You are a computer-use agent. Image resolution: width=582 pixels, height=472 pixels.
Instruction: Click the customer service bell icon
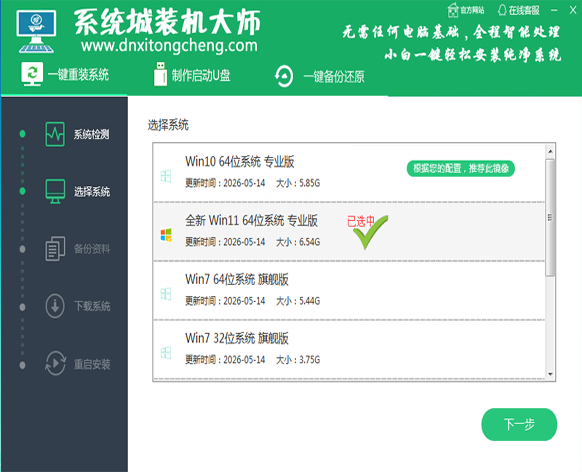click(x=502, y=10)
